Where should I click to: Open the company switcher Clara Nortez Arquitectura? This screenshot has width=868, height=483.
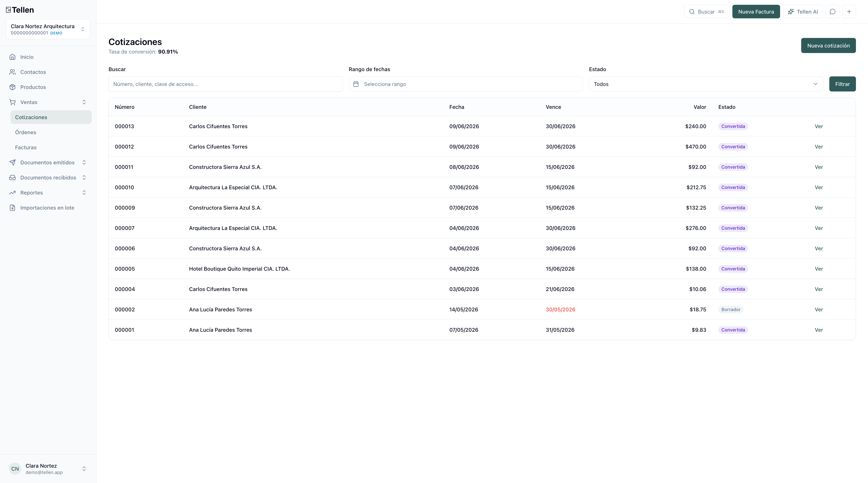click(48, 29)
